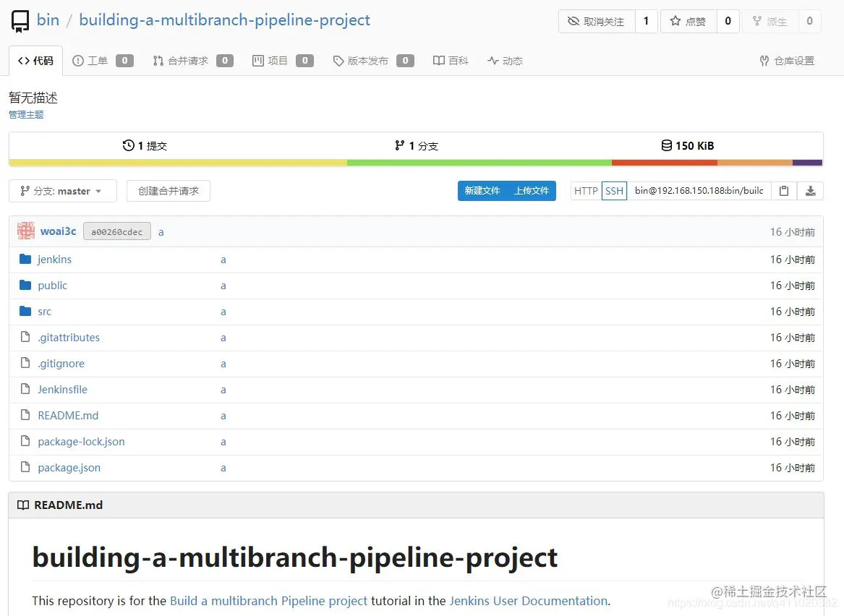Screen dimensions: 844x616
Task: Open the Jenkins User Documentation link
Action: tap(529, 600)
